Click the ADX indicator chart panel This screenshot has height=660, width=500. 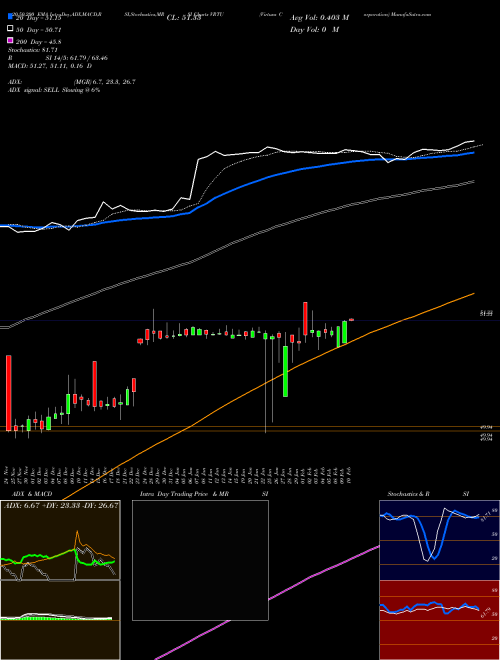click(x=60, y=540)
